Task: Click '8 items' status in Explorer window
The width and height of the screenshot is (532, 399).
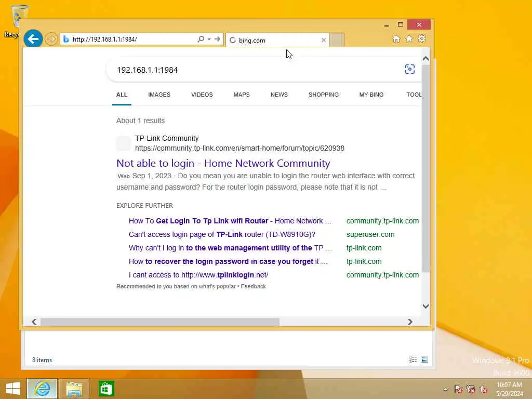Action: 42,360
